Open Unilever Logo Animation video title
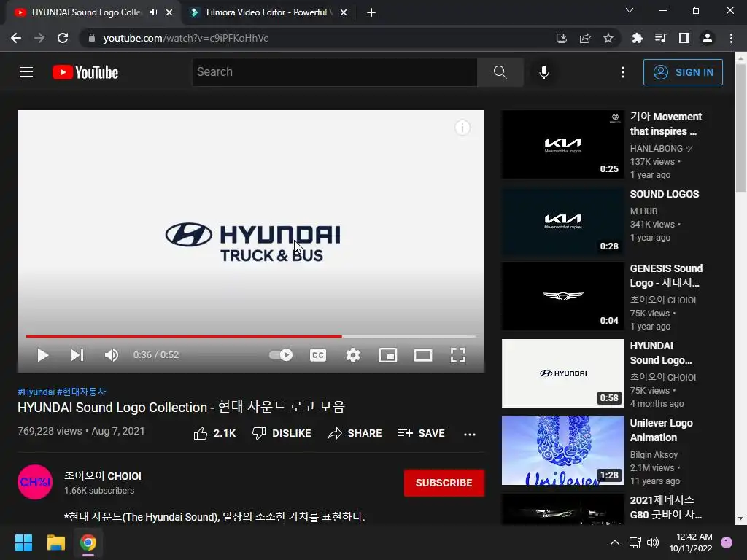The image size is (747, 560). 661,430
